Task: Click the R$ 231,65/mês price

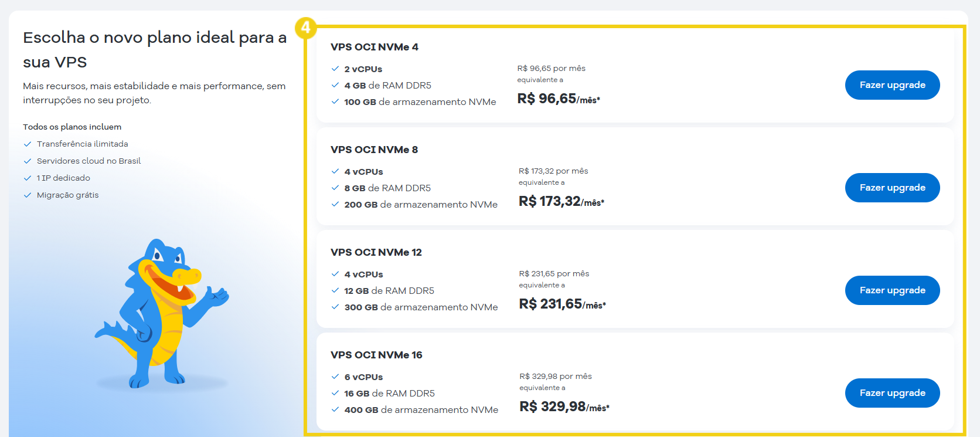Action: pos(563,304)
